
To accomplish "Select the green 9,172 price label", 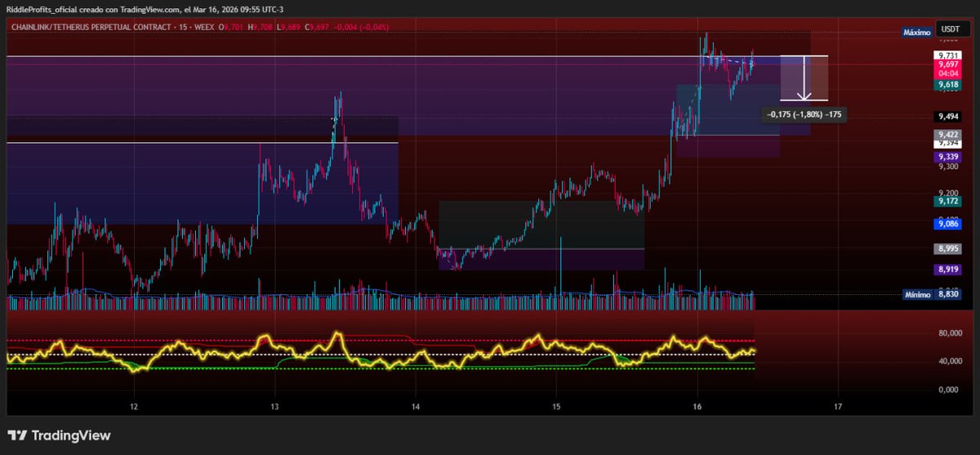I will (948, 200).
